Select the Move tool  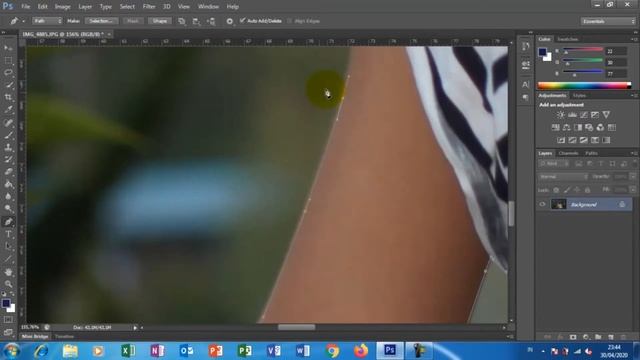pos(8,48)
